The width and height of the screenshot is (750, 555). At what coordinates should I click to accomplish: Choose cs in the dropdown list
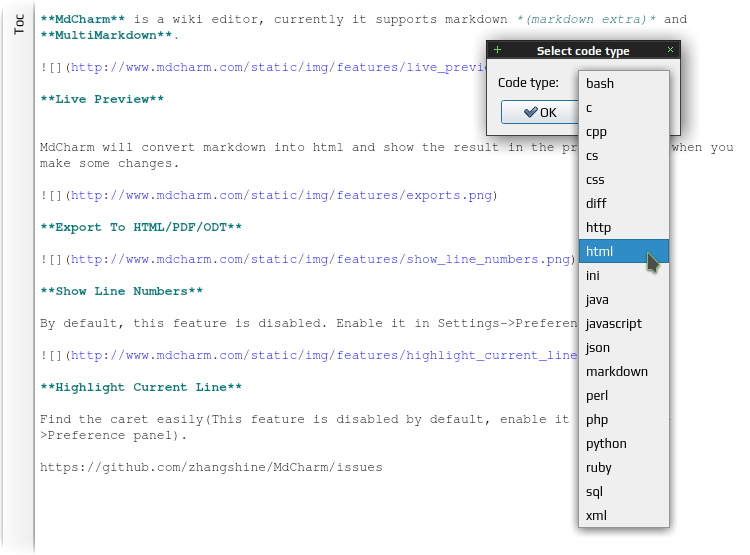(x=624, y=155)
